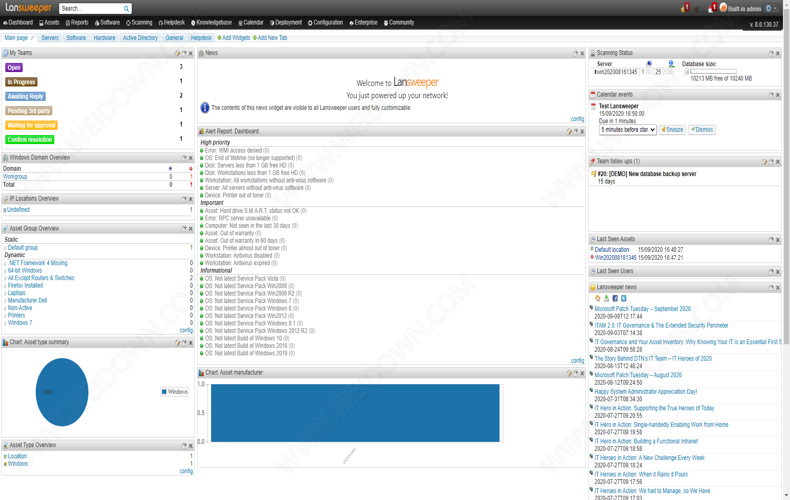Viewport: 790px width, 500px height.
Task: Switch to the Hardware tab
Action: coord(104,38)
